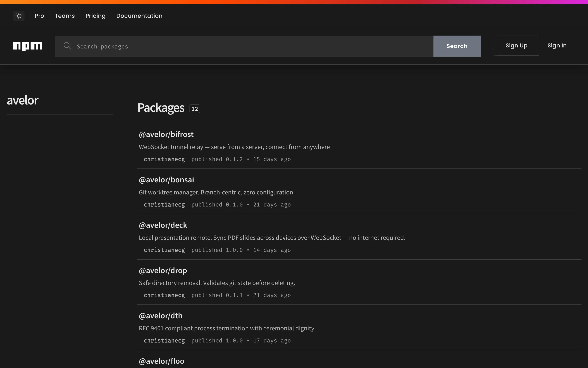The height and width of the screenshot is (368, 588).
Task: Click 'RFC 9401 compliant' description text
Action: coord(226,328)
